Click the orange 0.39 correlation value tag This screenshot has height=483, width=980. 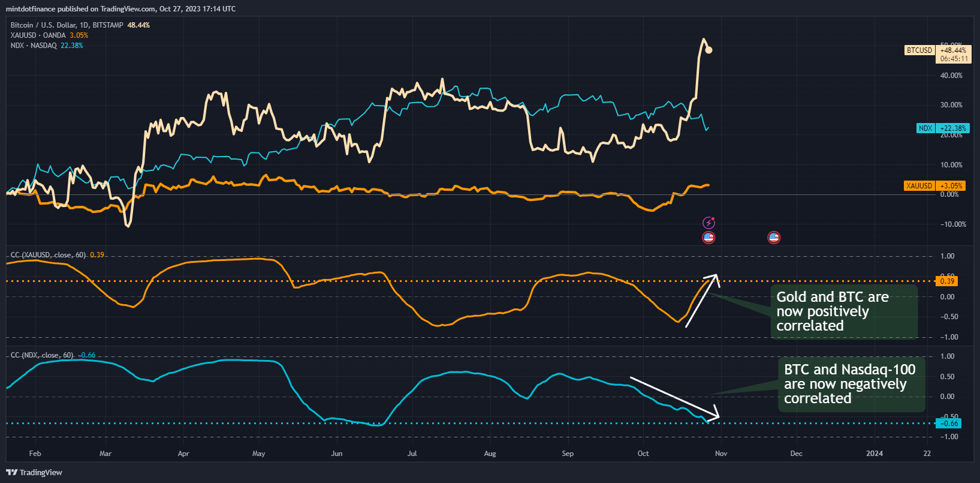click(947, 281)
